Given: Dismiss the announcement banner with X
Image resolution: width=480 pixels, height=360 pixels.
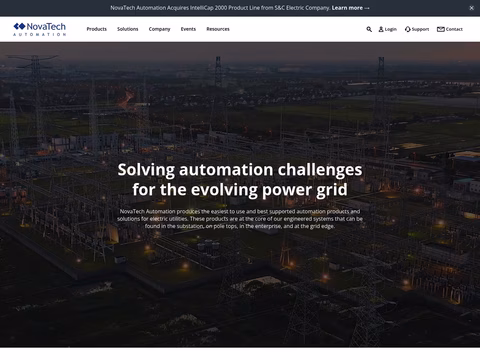Looking at the screenshot, I should 471,8.
